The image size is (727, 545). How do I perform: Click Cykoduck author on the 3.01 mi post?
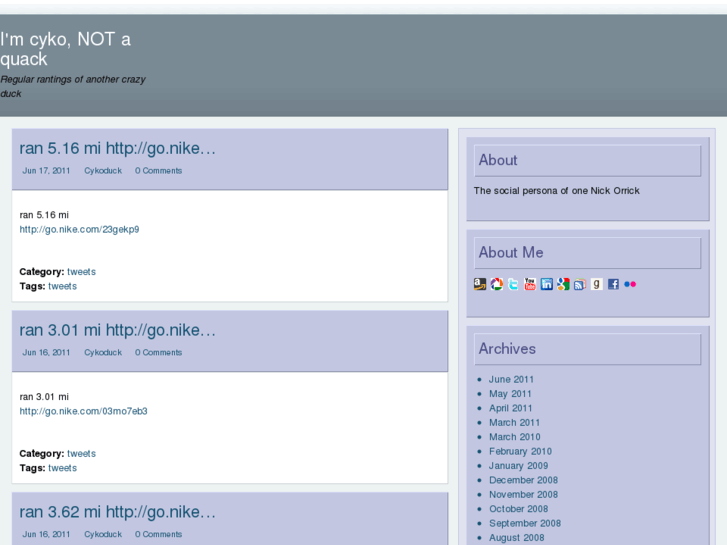[x=103, y=353]
